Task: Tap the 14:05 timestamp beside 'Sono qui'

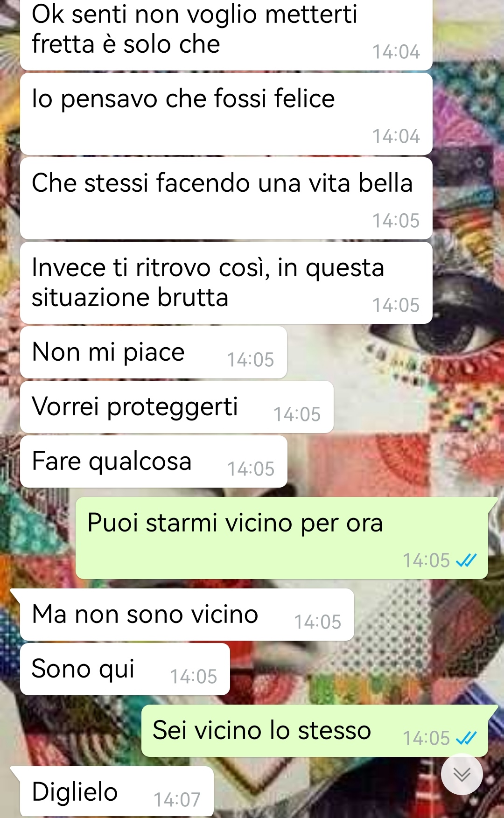Action: [x=193, y=676]
